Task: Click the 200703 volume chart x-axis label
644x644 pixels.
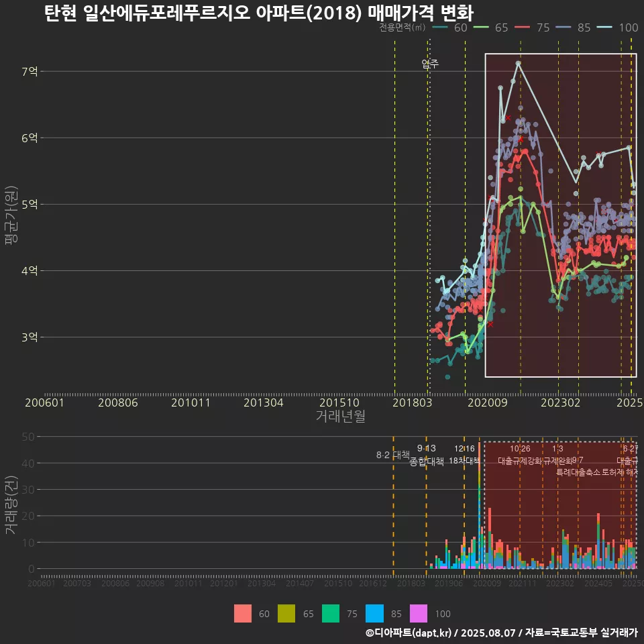Action: [x=76, y=583]
